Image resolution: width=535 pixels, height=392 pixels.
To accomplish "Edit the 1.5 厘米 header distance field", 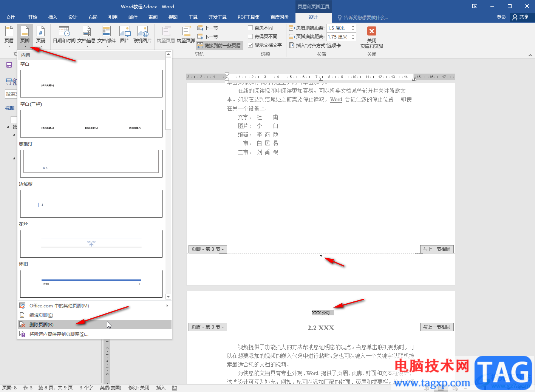I will 339,28.
